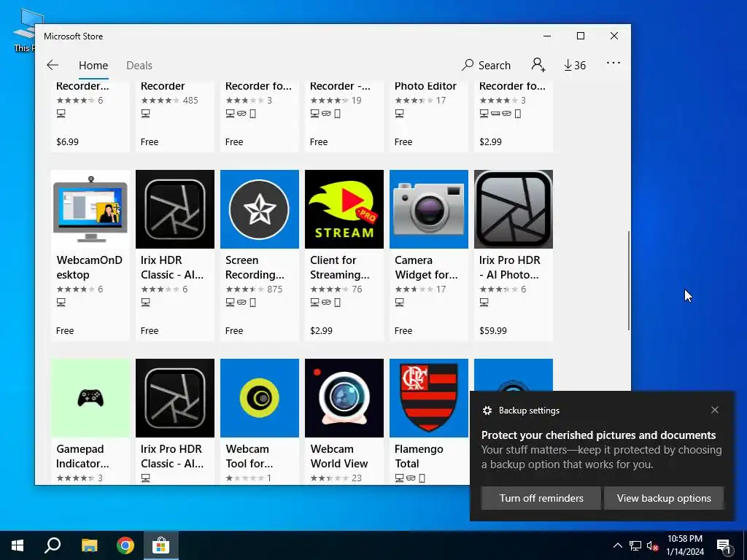View the 36 pending downloads
The height and width of the screenshot is (560, 747).
click(x=575, y=65)
